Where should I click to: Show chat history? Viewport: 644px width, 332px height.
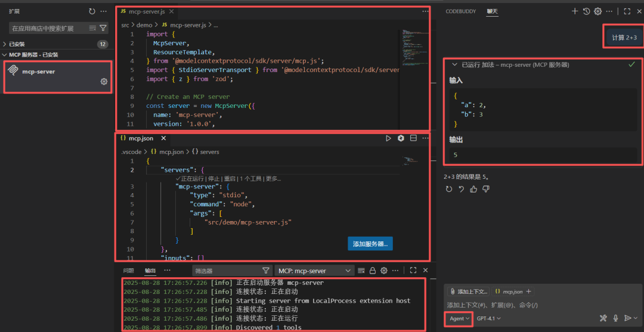(x=587, y=11)
